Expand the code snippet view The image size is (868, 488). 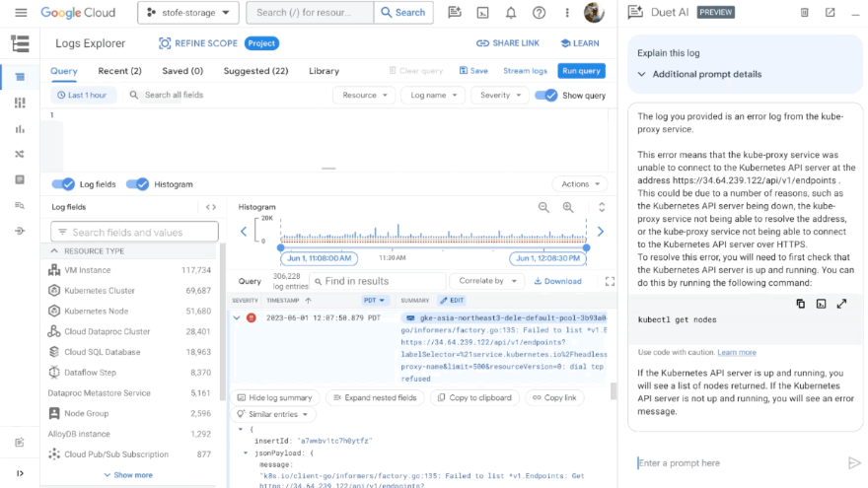click(841, 304)
